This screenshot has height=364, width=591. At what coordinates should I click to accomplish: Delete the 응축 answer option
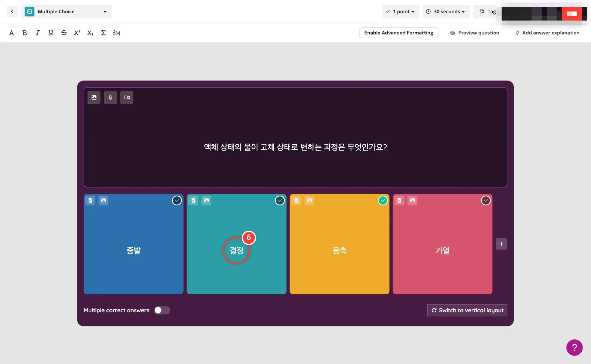296,200
